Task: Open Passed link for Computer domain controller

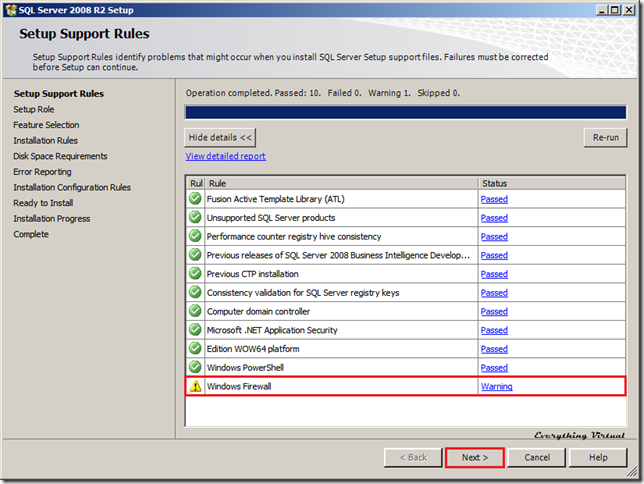Action: coord(494,311)
